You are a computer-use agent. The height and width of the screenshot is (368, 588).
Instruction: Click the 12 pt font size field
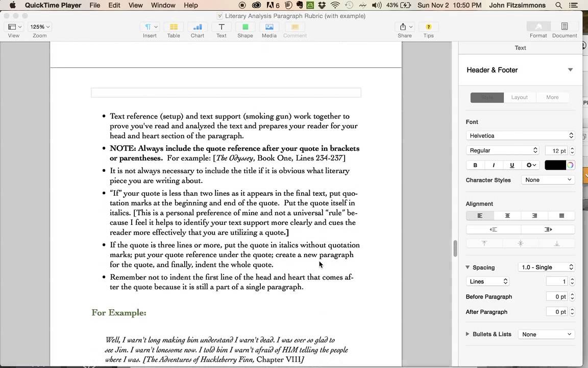[556, 151]
